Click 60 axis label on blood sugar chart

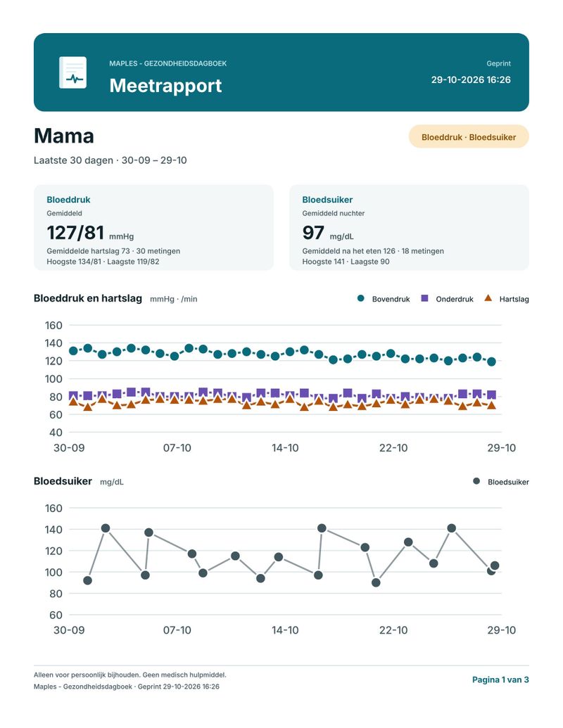[x=56, y=615]
